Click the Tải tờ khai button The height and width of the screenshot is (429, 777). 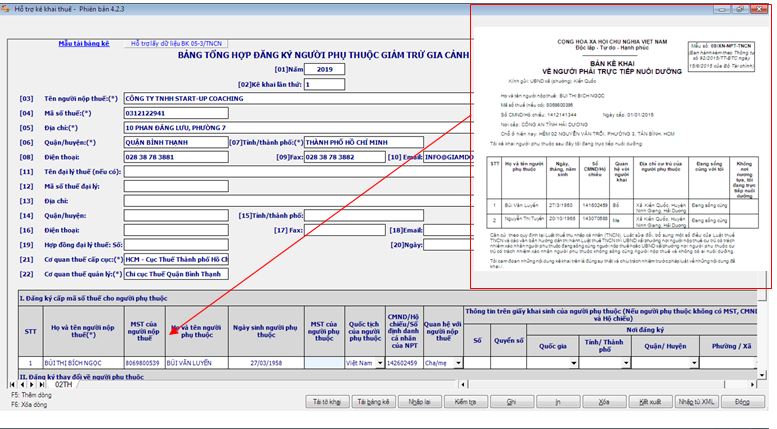(x=328, y=400)
